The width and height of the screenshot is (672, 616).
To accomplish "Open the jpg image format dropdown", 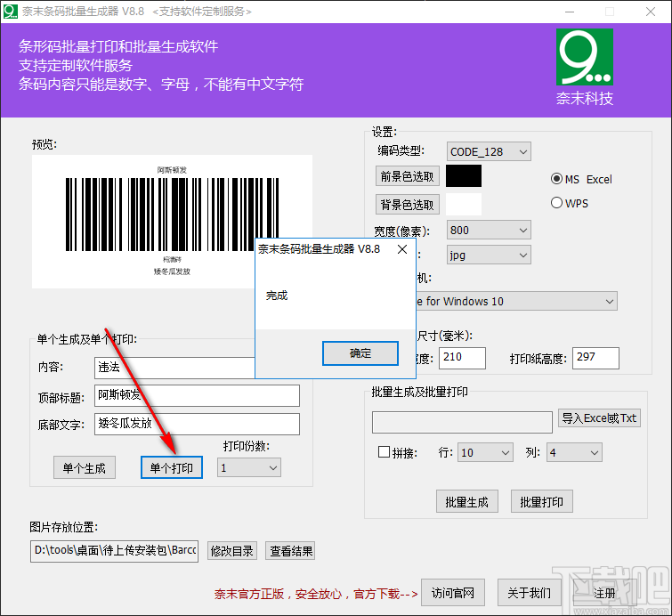I will pyautogui.click(x=489, y=255).
